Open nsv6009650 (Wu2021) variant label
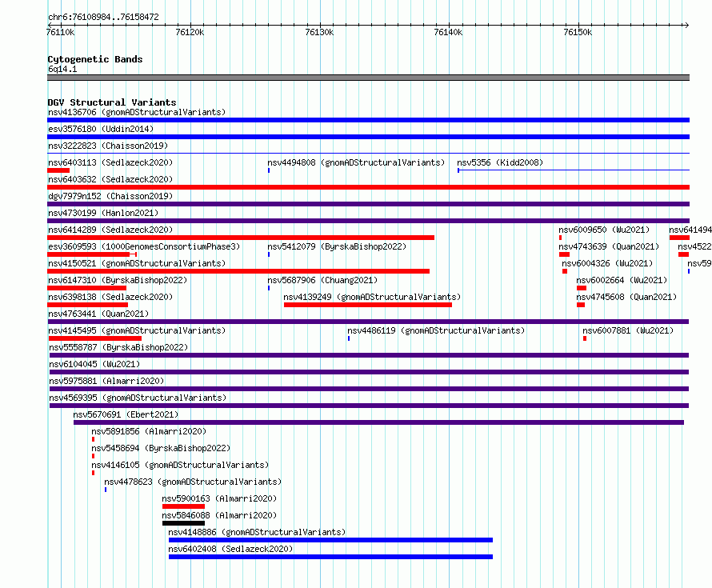The height and width of the screenshot is (588, 712). click(x=604, y=230)
